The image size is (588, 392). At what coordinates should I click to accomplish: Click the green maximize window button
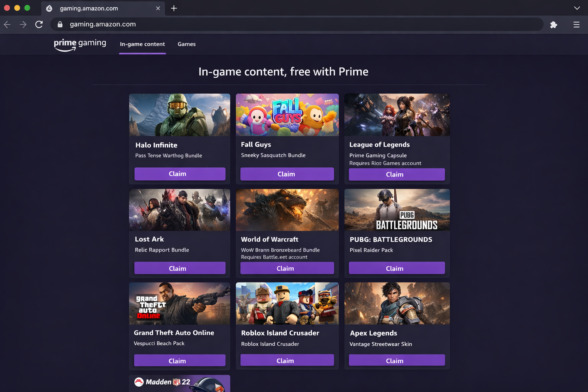27,7
